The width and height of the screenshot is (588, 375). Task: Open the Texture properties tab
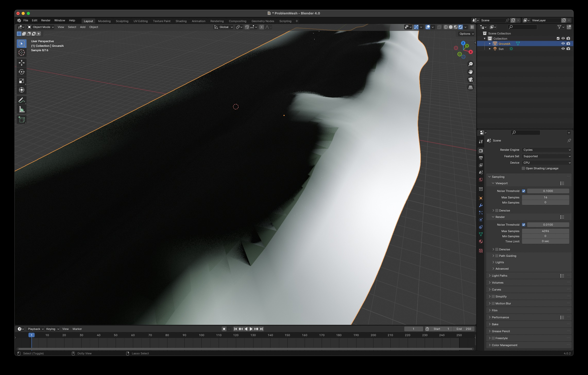(481, 251)
